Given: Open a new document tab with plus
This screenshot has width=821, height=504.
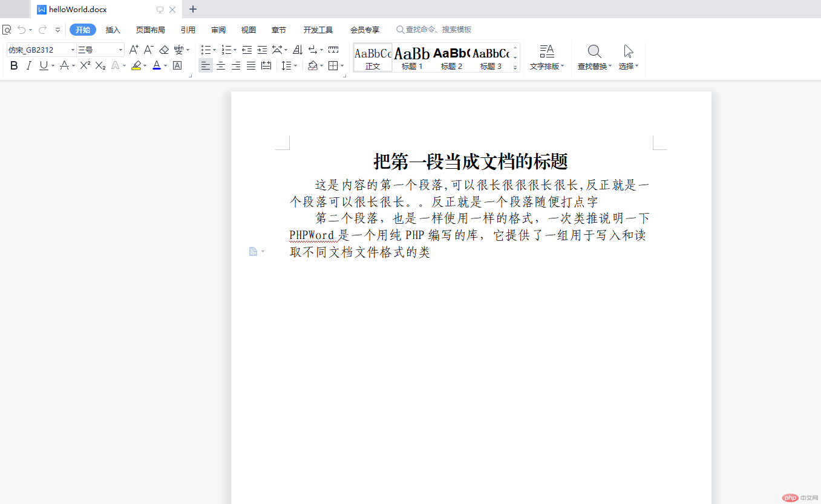Looking at the screenshot, I should click(193, 9).
